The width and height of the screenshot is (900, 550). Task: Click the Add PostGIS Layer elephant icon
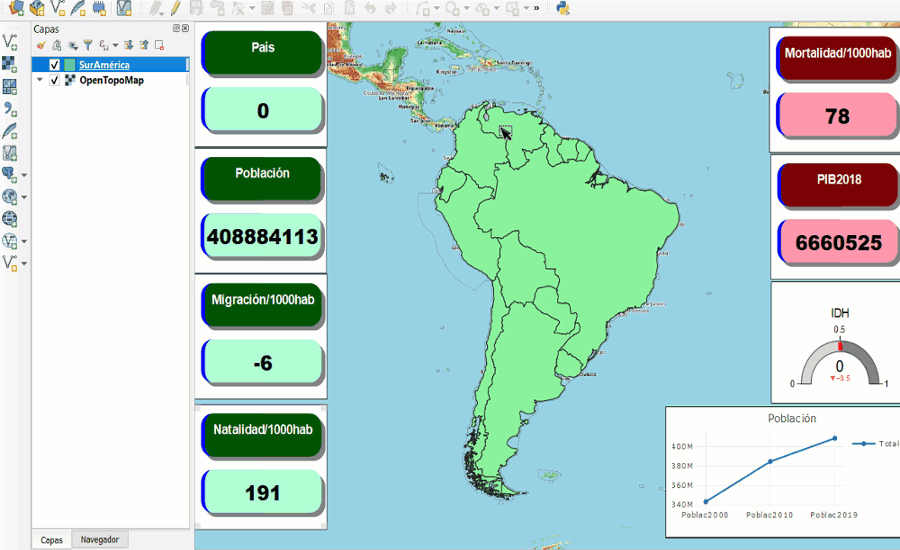(x=10, y=174)
